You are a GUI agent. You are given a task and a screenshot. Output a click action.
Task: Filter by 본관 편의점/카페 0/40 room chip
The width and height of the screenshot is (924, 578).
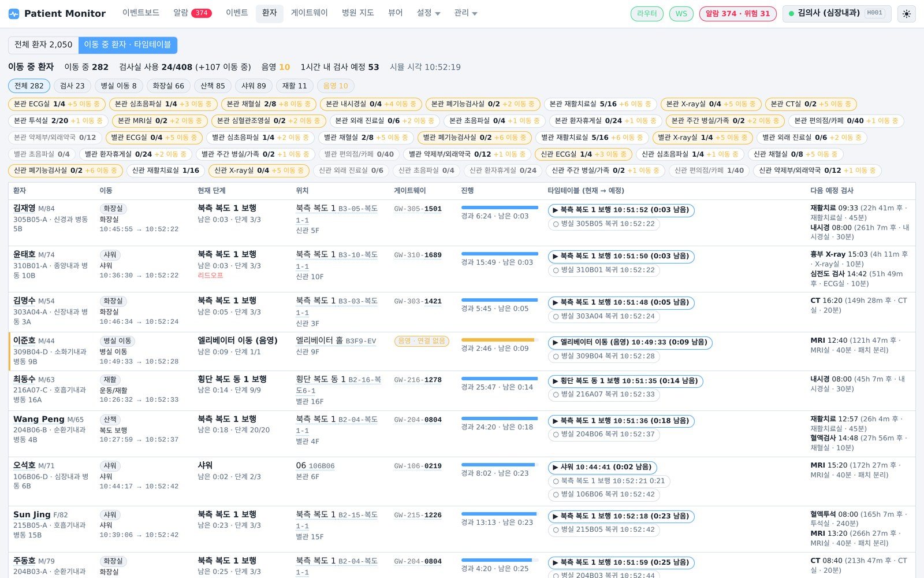[846, 121]
